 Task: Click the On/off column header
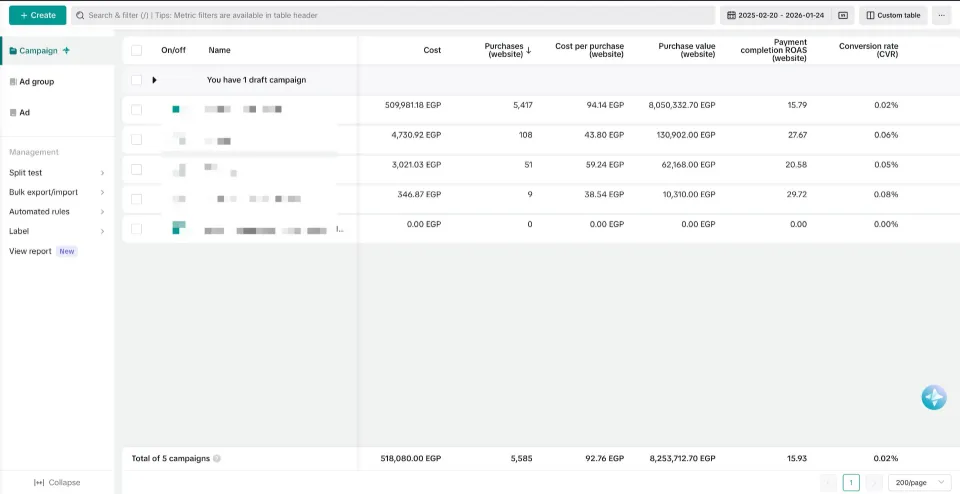point(173,50)
